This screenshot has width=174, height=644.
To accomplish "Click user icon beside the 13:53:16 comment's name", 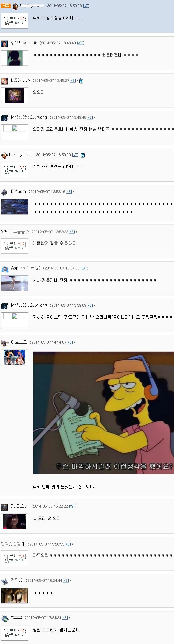I will click(4, 192).
